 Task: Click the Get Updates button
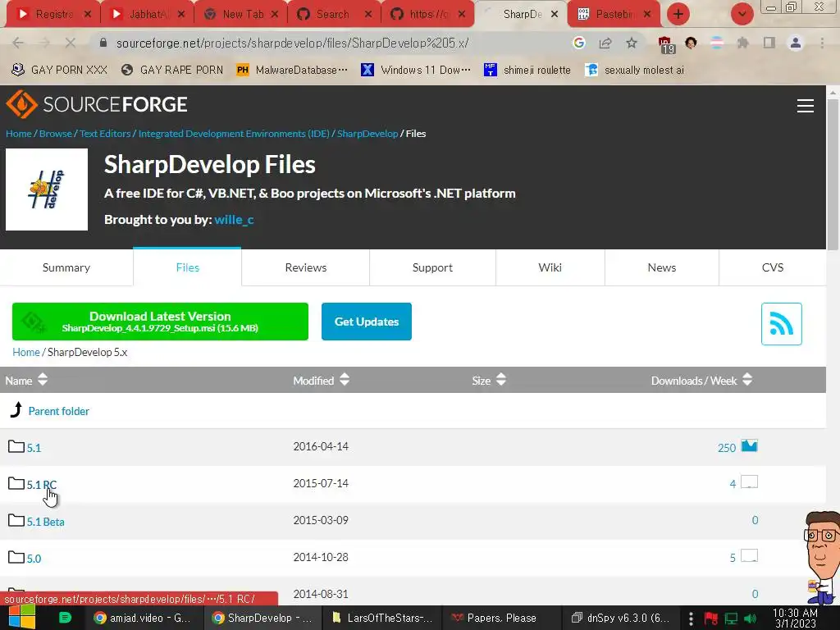(x=367, y=322)
